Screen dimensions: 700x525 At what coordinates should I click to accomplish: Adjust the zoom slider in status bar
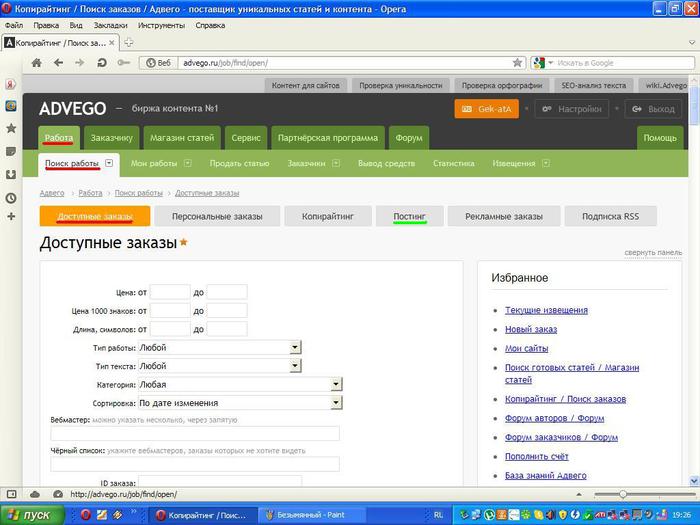pos(622,494)
